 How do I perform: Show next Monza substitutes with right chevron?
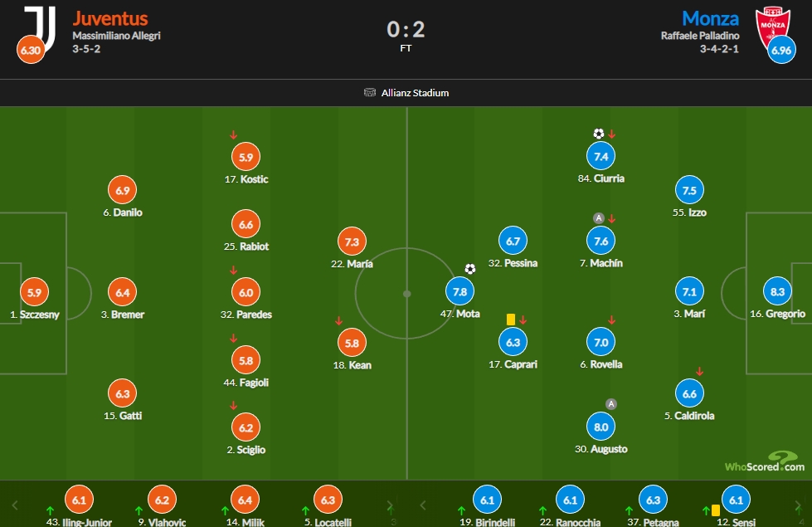[x=798, y=505]
